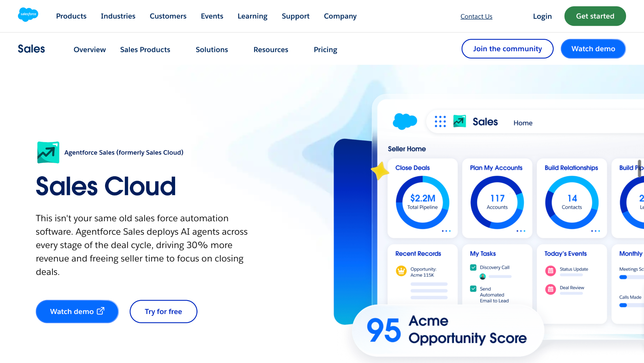Open the app launcher dots grid
Image resolution: width=644 pixels, height=363 pixels.
(440, 121)
